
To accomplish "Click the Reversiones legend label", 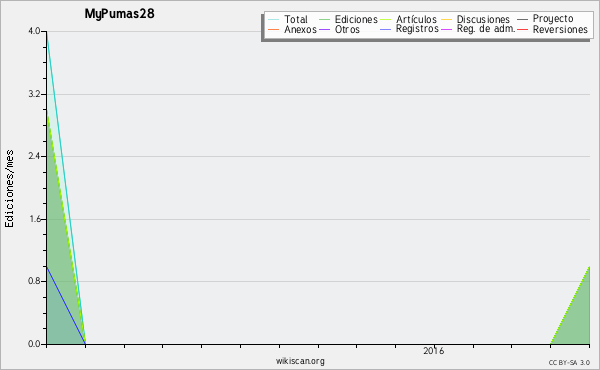I will 560,29.
